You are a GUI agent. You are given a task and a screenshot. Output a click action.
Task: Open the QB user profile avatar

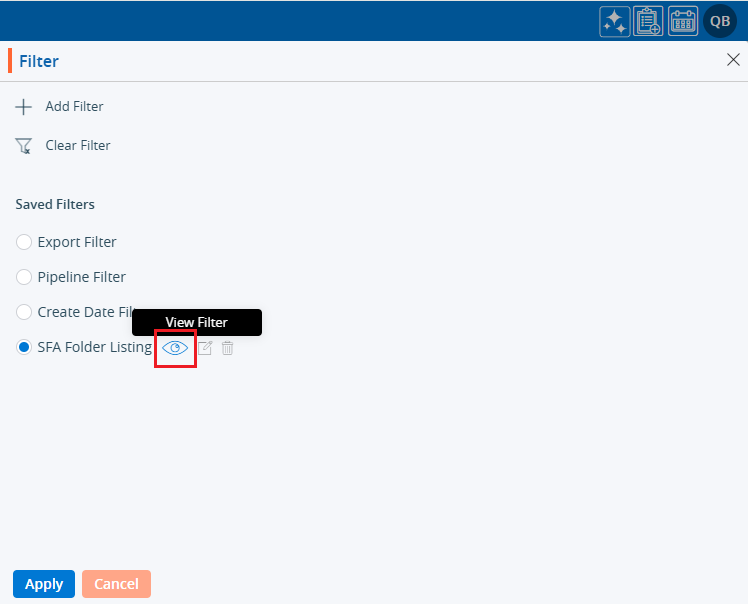click(720, 21)
